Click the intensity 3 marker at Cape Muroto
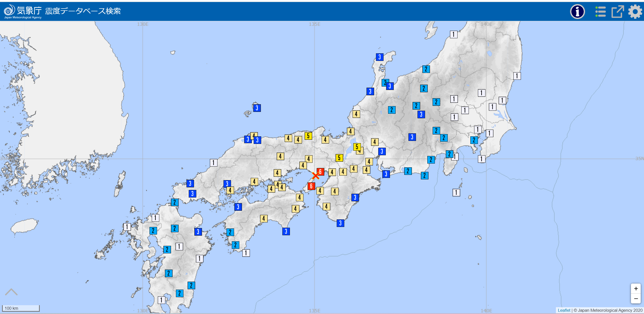The image size is (644, 314). coord(286,231)
